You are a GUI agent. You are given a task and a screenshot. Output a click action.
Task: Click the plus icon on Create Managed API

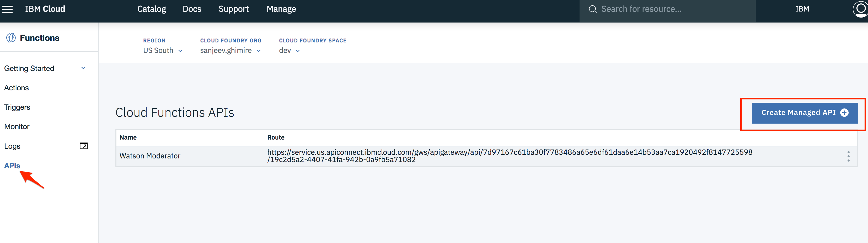(x=844, y=113)
